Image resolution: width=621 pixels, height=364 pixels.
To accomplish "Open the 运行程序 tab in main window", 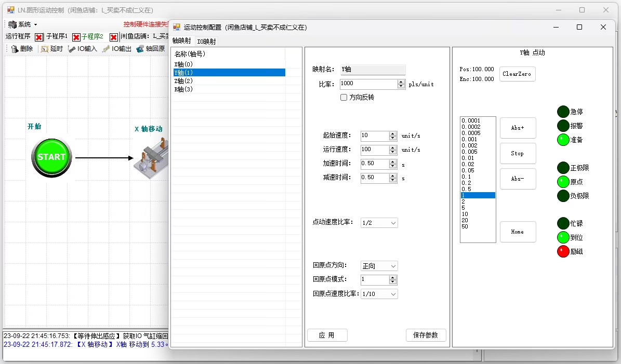I will pos(18,36).
